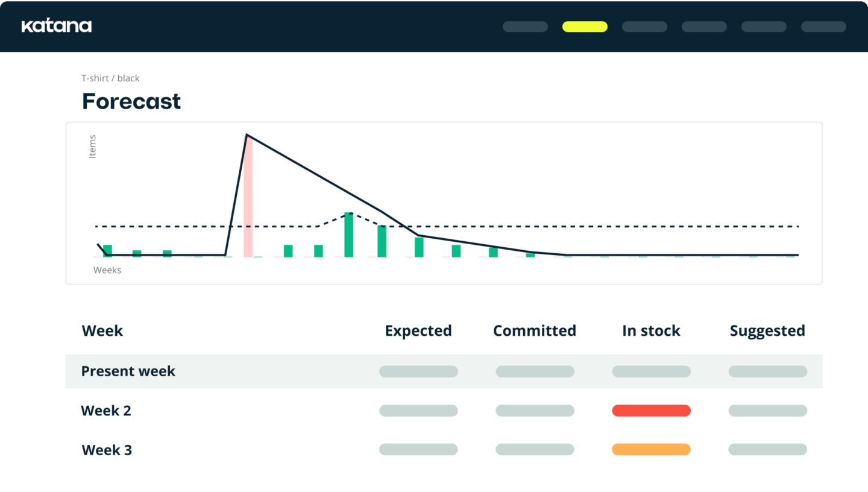Click the last navigation pill in the header
Image resolution: width=868 pixels, height=492 pixels.
pos(823,27)
